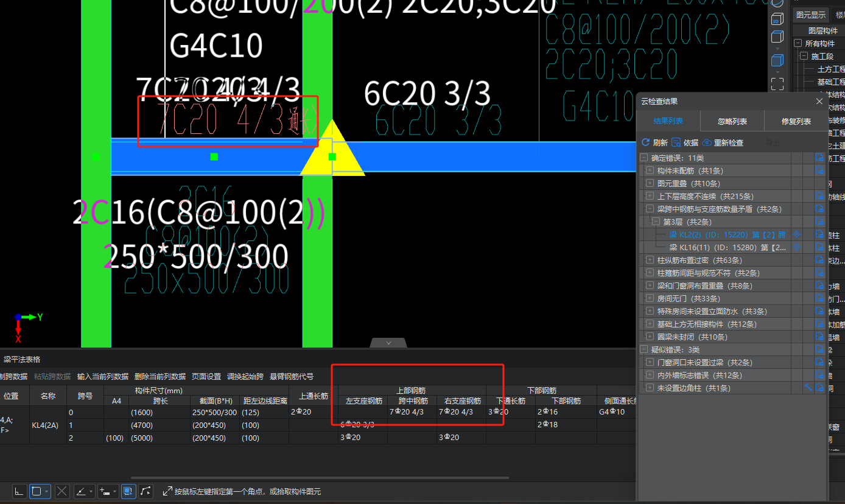Select the 梁 KL16(11) ID:15280 result row

click(728, 247)
